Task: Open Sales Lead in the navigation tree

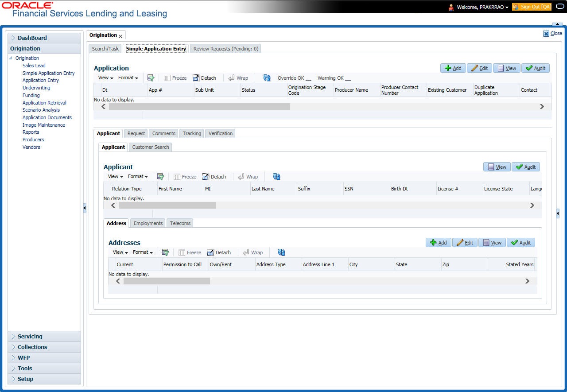Action: click(34, 66)
